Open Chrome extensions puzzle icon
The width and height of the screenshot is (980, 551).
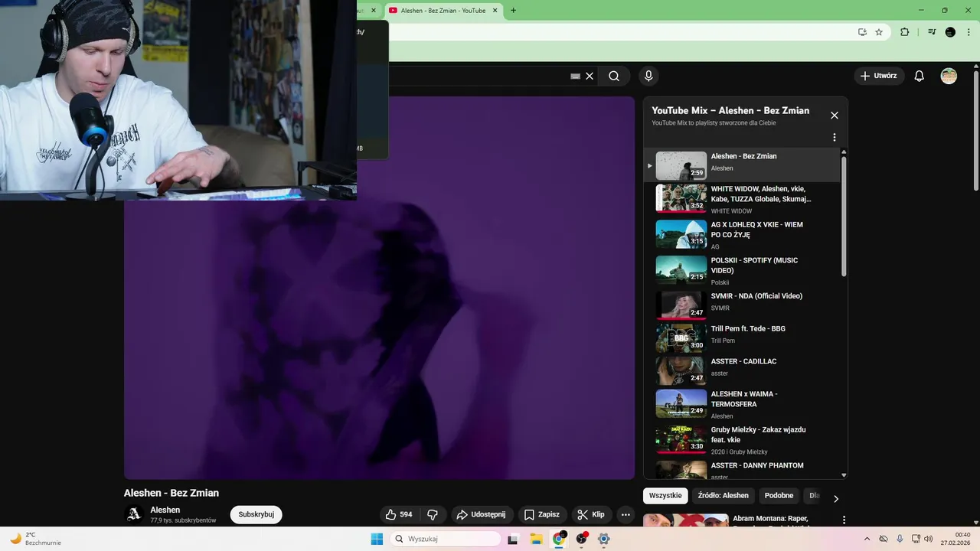[905, 32]
